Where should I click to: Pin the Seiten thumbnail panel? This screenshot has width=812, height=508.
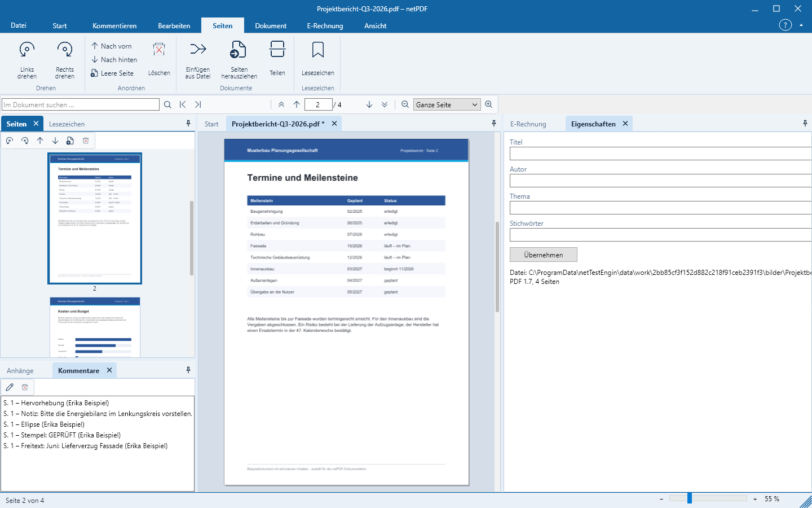pyautogui.click(x=188, y=124)
